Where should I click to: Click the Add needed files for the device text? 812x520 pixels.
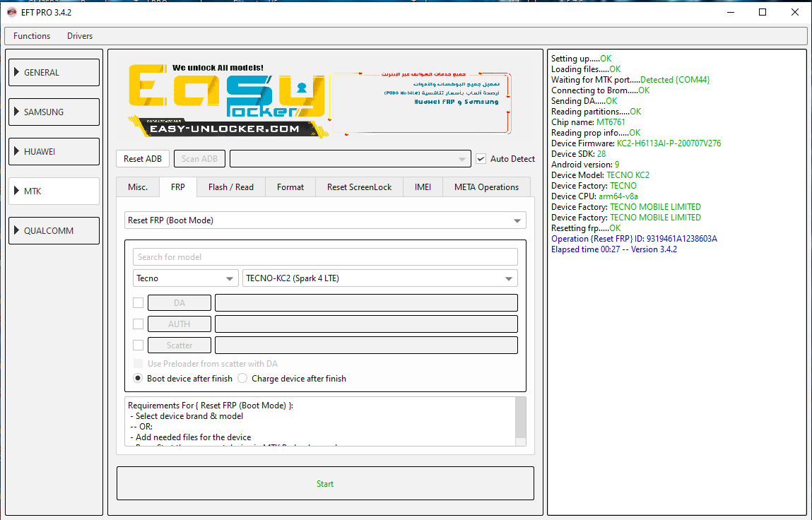click(193, 437)
